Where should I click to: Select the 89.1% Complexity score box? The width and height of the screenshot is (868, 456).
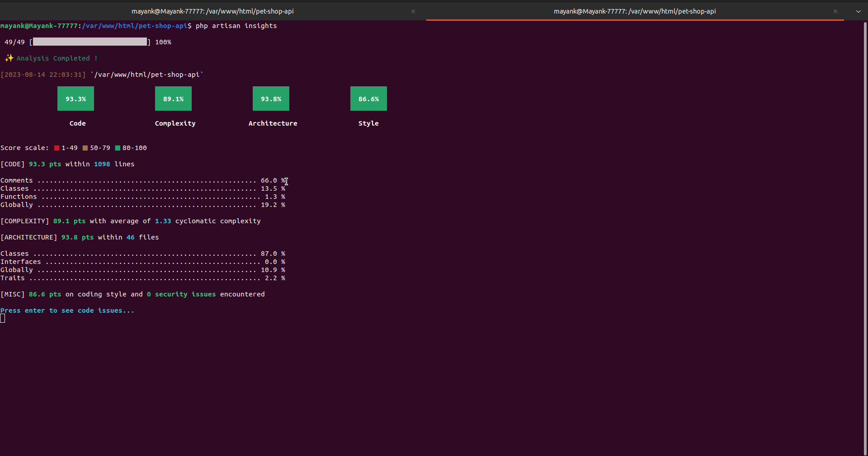173,99
